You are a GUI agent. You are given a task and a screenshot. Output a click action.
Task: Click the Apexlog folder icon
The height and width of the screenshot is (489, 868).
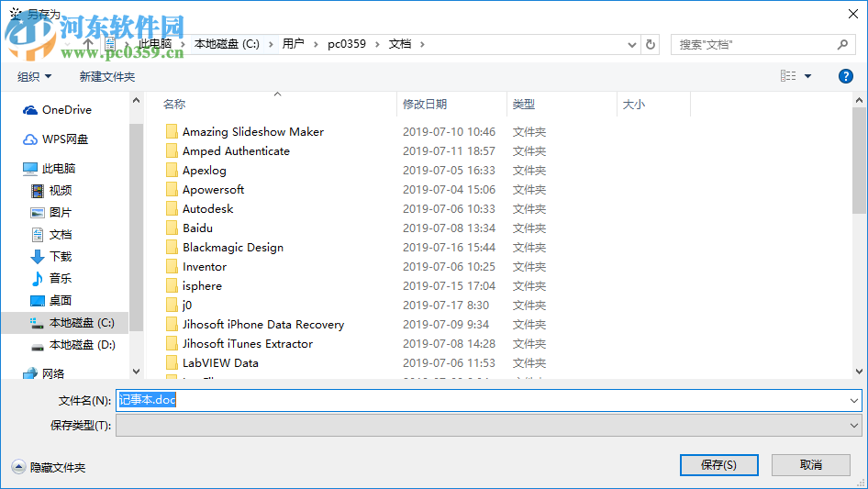click(172, 171)
